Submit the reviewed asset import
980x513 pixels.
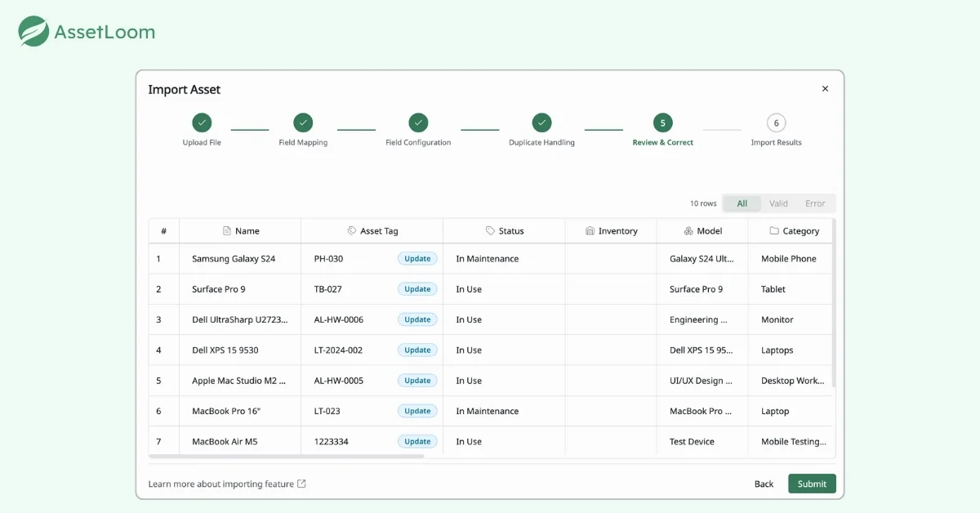[812, 484]
